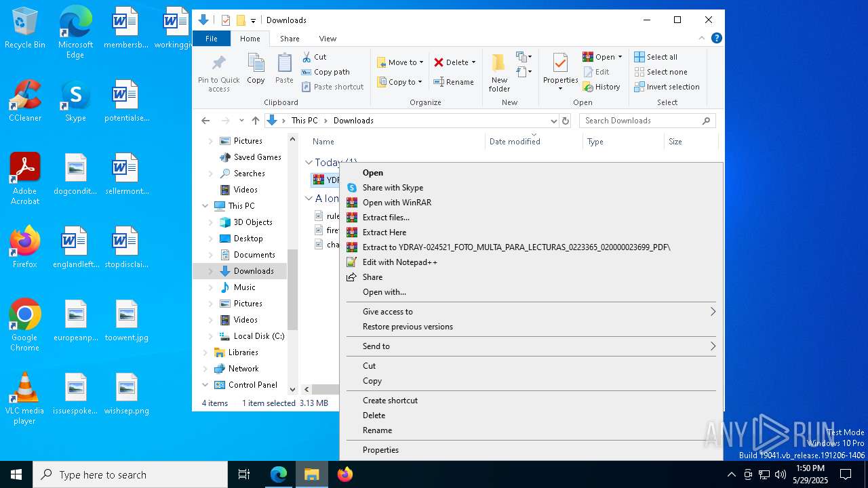Click Select all in ribbon
The image size is (868, 488).
pyautogui.click(x=656, y=57)
